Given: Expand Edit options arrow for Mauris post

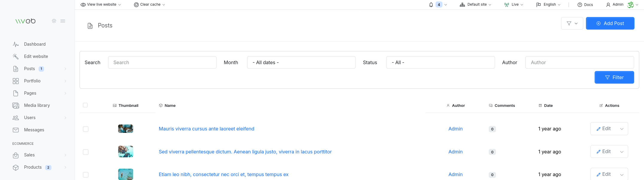Looking at the screenshot, I should coord(622,129).
